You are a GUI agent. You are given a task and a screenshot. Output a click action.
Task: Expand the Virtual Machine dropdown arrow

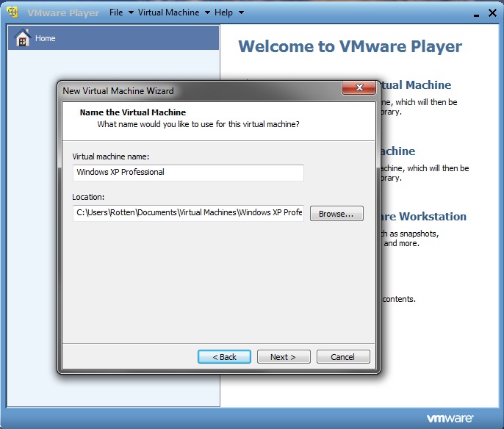pos(207,12)
